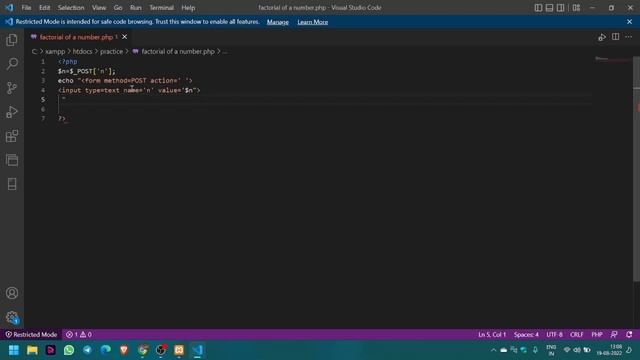This screenshot has width=640, height=360.
Task: Change the Spaces: 4 indentation setting
Action: tap(526, 334)
